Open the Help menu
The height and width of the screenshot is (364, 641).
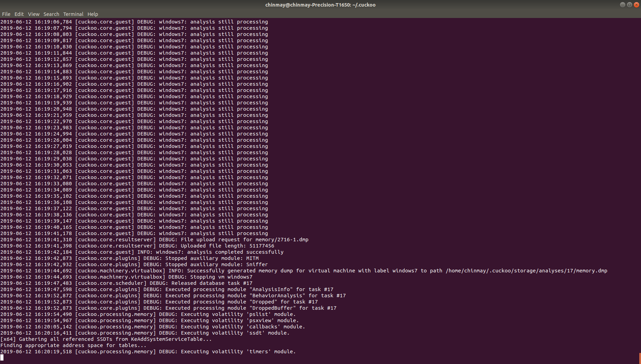pos(93,14)
